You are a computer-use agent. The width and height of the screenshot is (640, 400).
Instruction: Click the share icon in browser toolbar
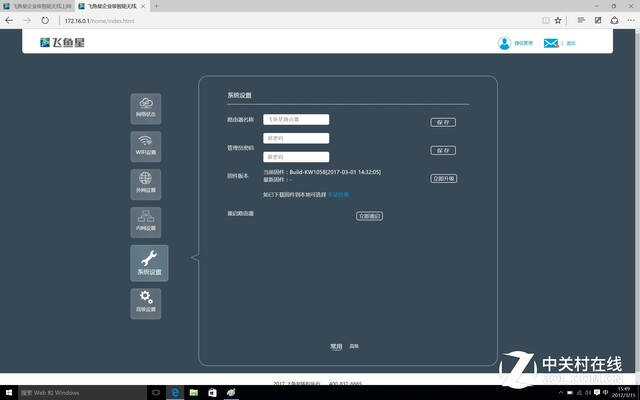click(x=614, y=20)
